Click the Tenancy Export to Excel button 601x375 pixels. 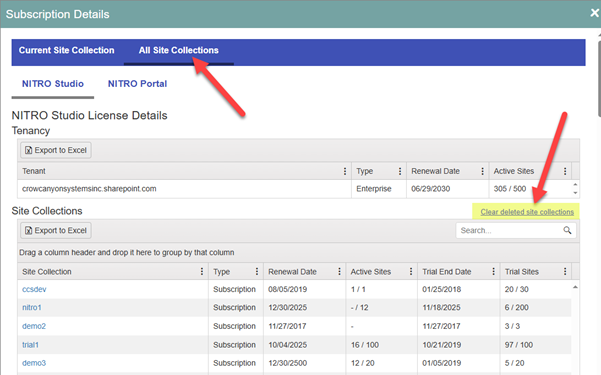56,150
